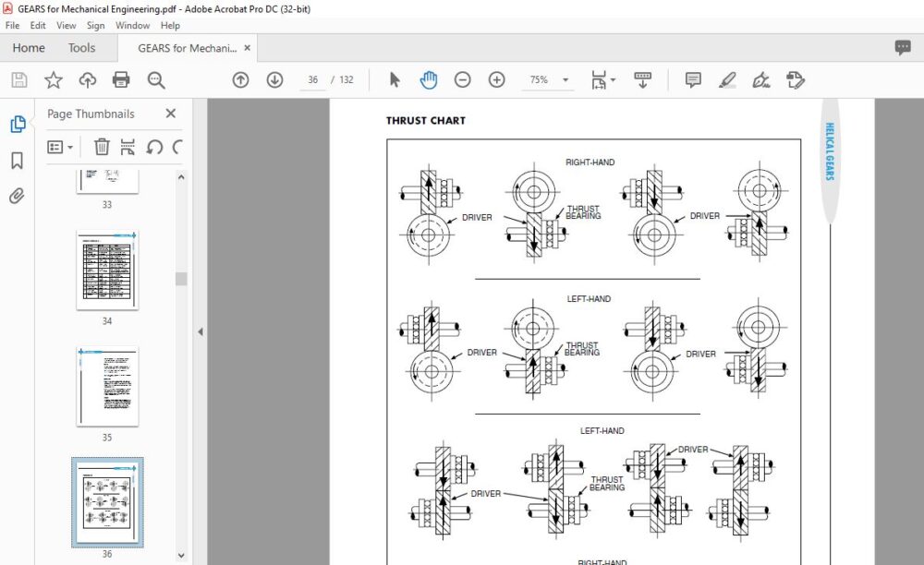Open the Attachments paperclip panel
This screenshot has width=924, height=565.
click(17, 196)
